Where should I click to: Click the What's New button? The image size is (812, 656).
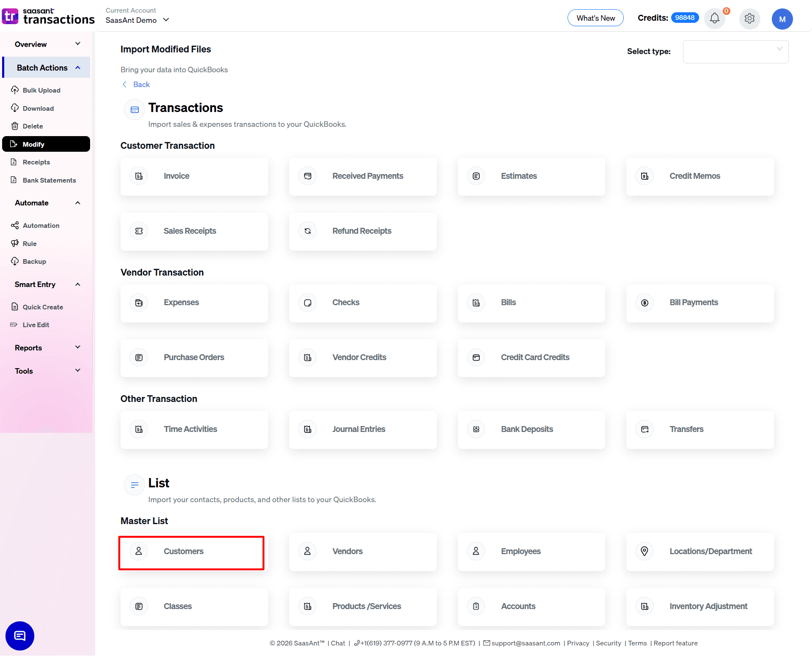[595, 18]
